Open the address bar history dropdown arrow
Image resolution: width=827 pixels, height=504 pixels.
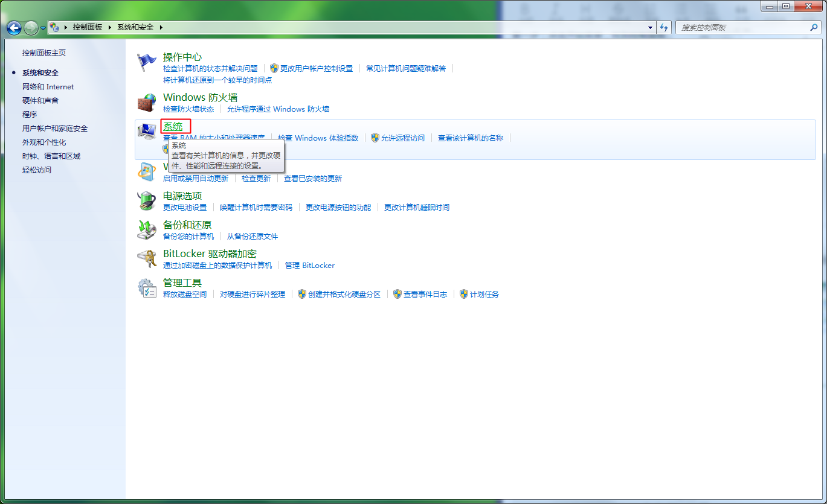coord(650,28)
